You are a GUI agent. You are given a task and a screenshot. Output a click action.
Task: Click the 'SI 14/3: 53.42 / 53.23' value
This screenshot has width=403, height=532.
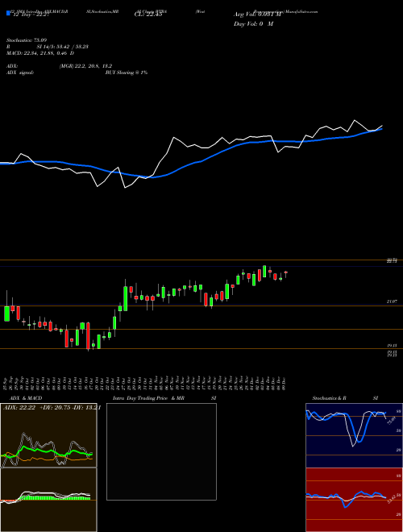[63, 47]
